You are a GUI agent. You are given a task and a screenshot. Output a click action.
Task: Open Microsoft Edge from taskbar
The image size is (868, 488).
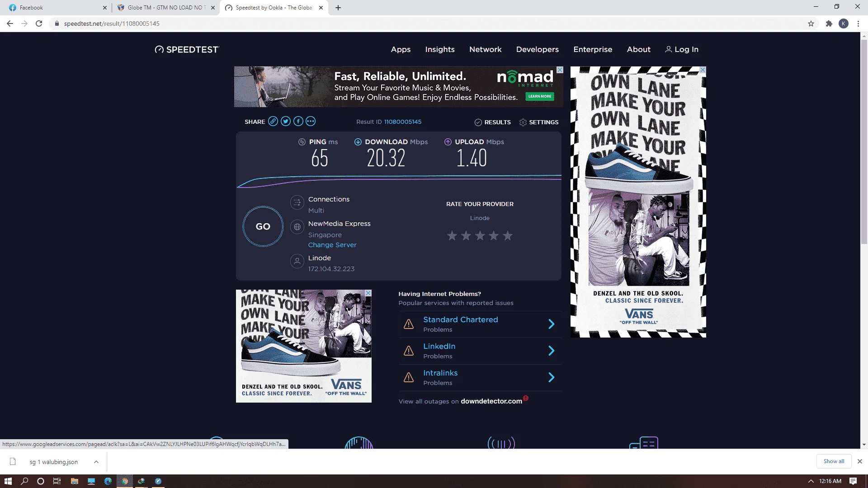pyautogui.click(x=108, y=481)
